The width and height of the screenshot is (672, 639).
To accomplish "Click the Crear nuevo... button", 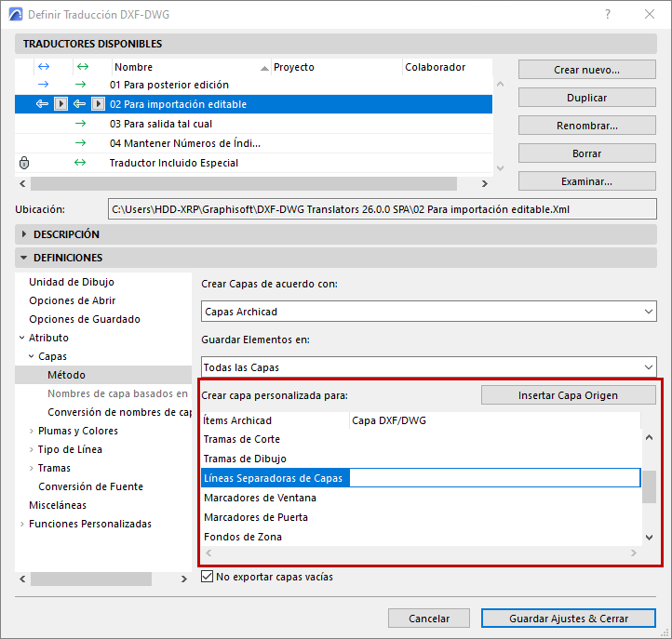I will (586, 70).
